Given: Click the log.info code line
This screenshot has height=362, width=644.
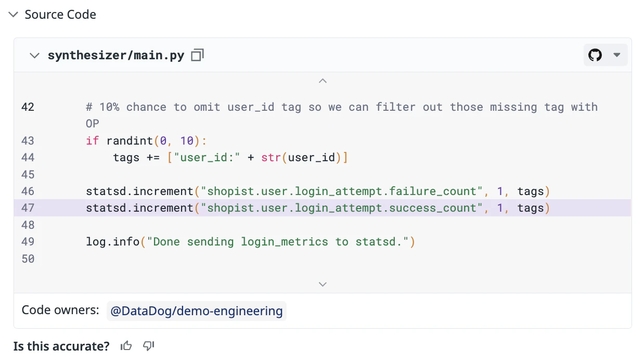Looking at the screenshot, I should [250, 242].
